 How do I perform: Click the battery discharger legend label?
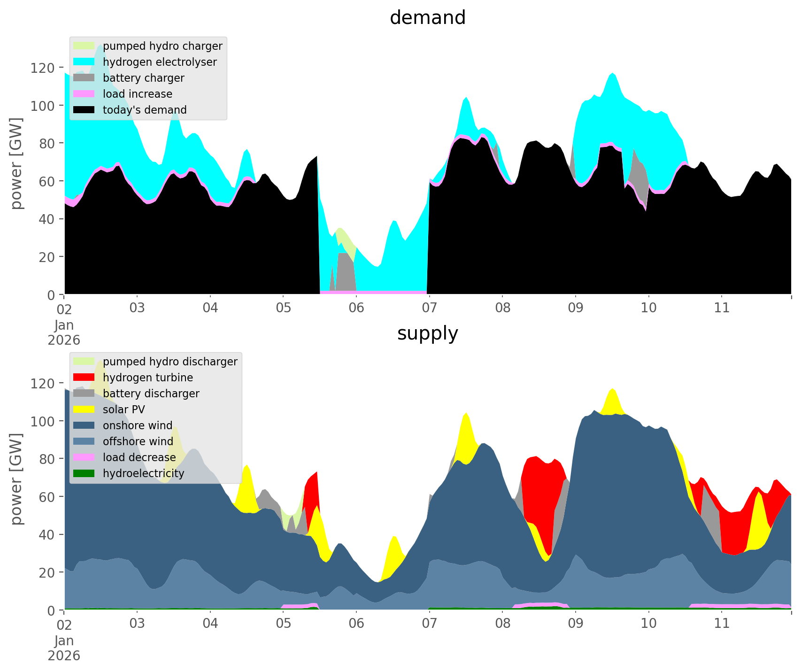click(151, 394)
